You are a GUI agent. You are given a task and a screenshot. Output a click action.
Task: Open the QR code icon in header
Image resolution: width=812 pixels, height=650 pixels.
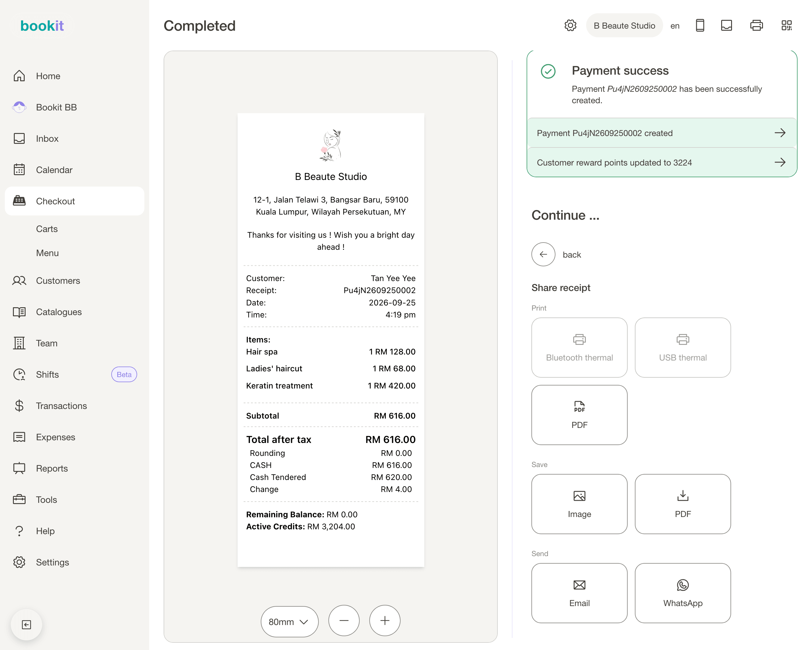tap(786, 25)
